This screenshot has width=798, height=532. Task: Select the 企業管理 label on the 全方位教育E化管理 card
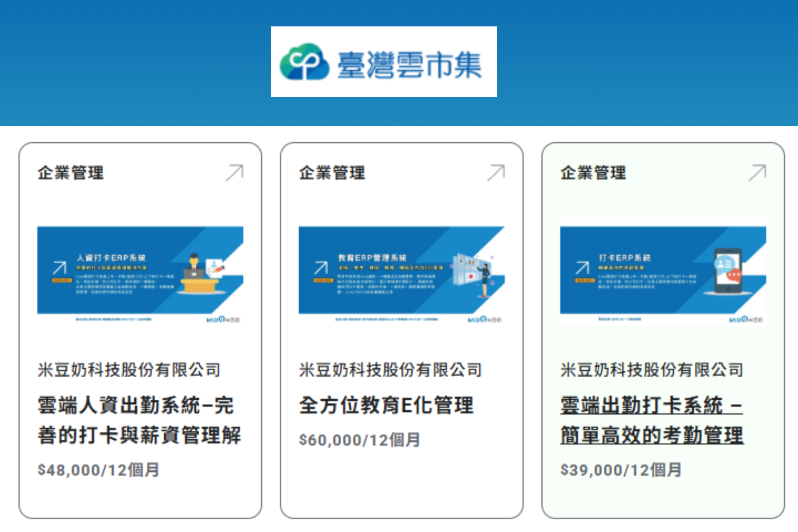coord(332,173)
